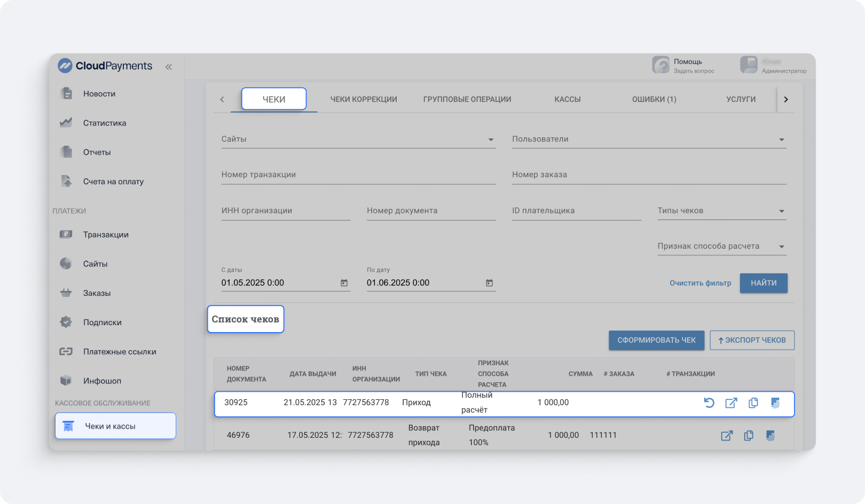This screenshot has height=504, width=865.
Task: Click the refund arrow icon for receipt 30925
Action: (x=709, y=403)
